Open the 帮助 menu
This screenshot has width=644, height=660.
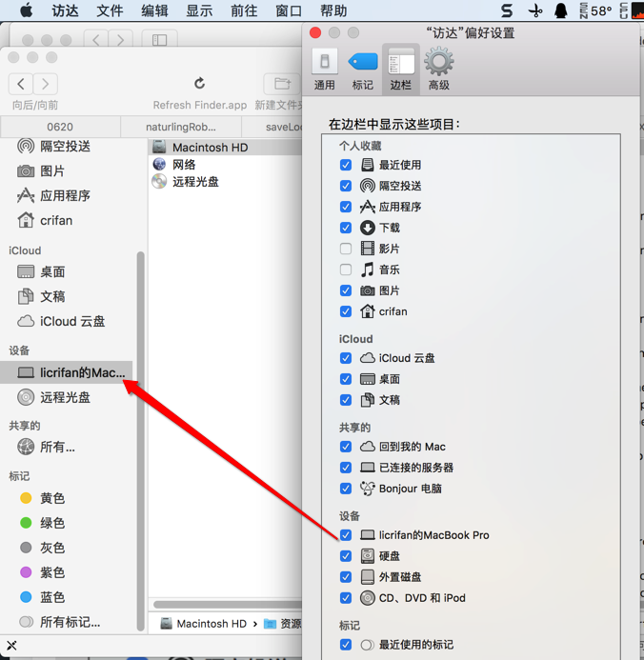333,10
